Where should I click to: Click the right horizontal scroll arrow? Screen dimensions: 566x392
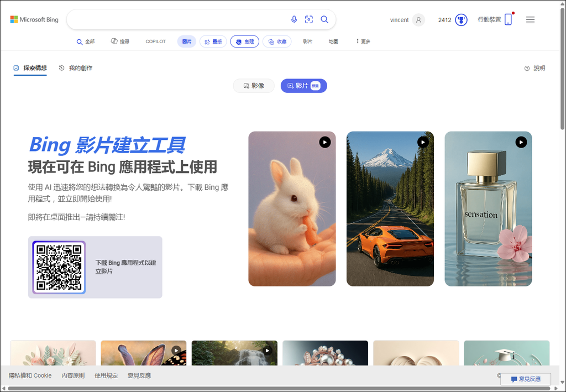pos(556,389)
